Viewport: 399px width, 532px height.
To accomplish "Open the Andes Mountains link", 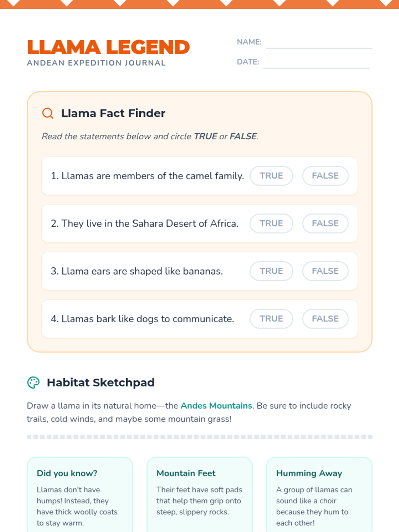I will (216, 406).
